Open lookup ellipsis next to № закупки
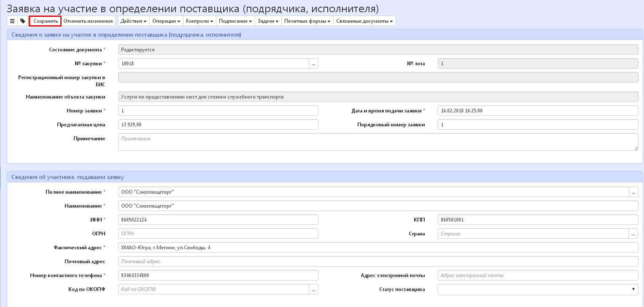Screen dimensions: 644x307 click(313, 64)
